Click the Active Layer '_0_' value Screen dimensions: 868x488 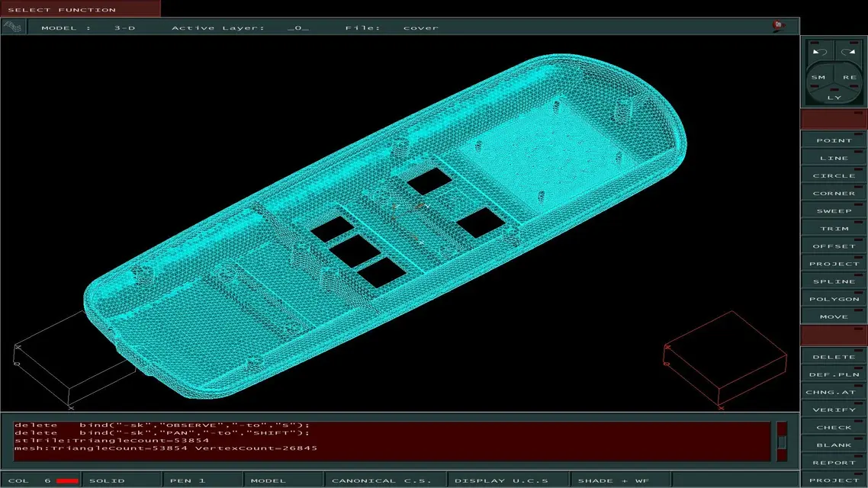297,27
